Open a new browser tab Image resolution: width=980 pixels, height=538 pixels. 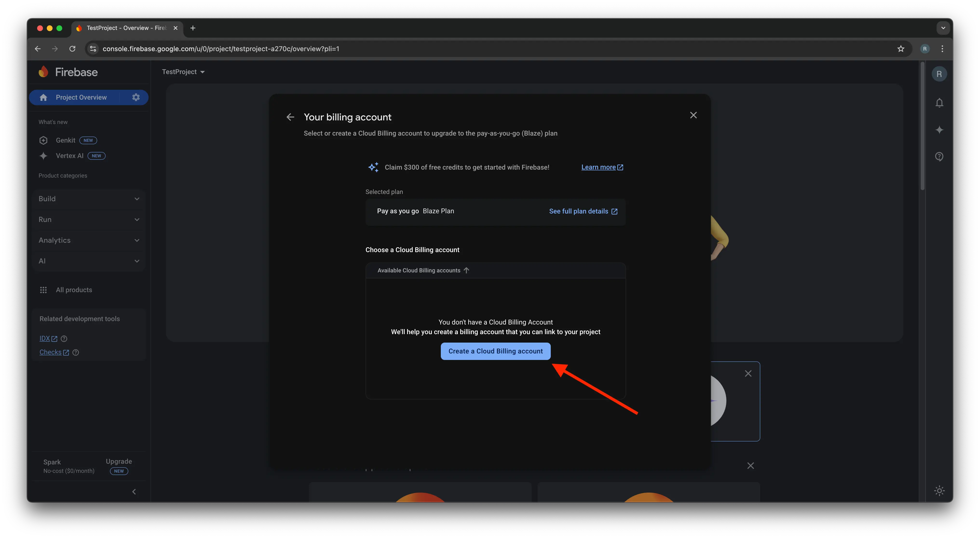193,28
